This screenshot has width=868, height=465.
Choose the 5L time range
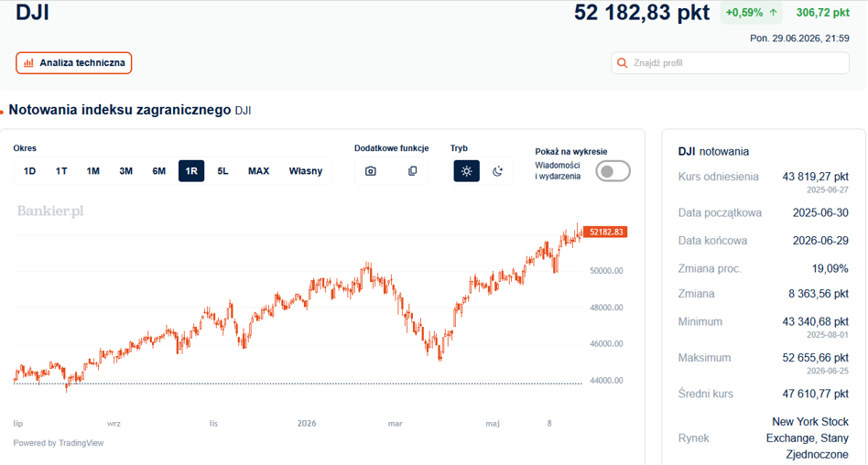[x=222, y=171]
